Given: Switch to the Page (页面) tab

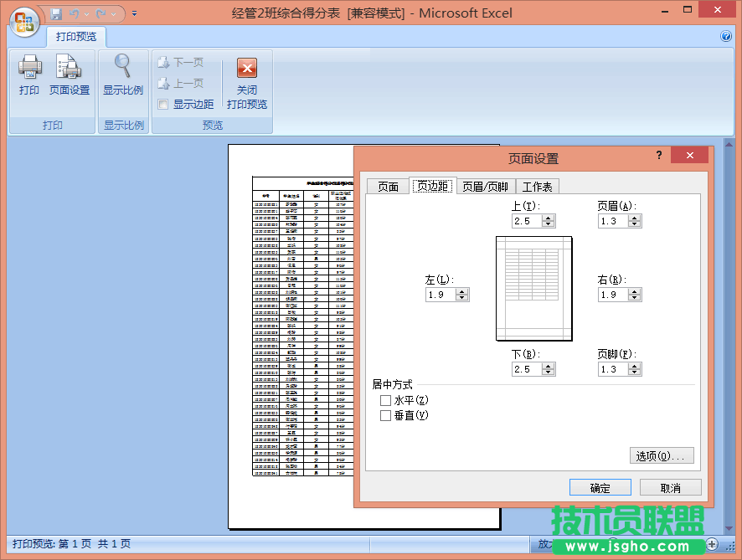Looking at the screenshot, I should [388, 187].
